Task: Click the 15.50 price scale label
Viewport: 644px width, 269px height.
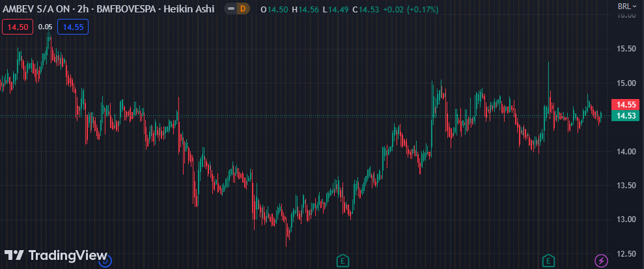Action: pos(627,49)
